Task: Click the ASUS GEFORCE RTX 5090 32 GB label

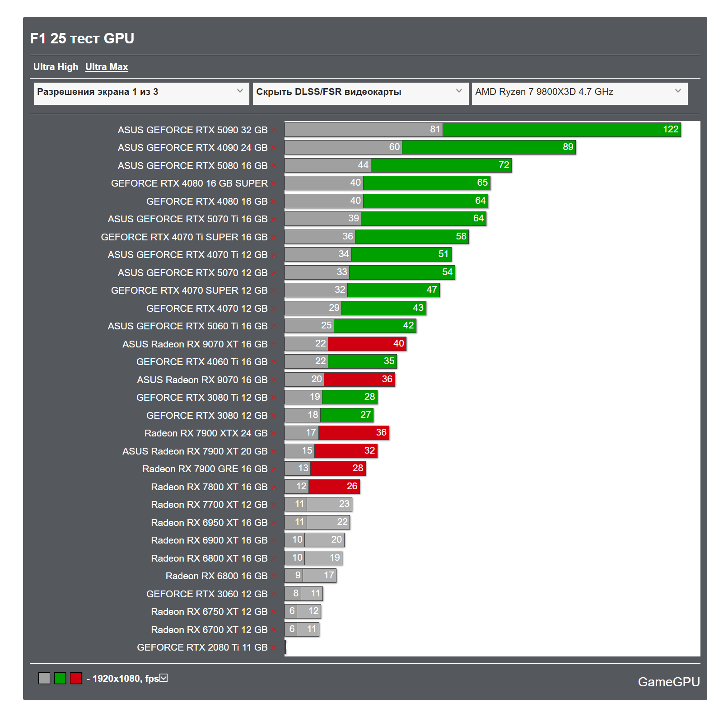Action: tap(193, 130)
